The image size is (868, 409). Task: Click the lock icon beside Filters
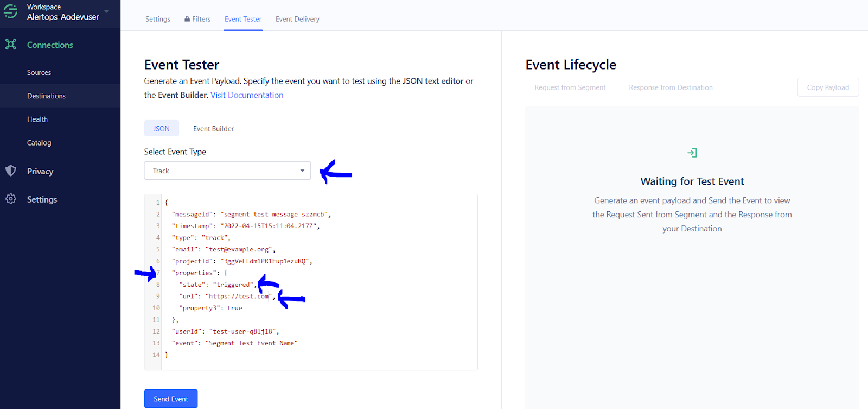(187, 19)
